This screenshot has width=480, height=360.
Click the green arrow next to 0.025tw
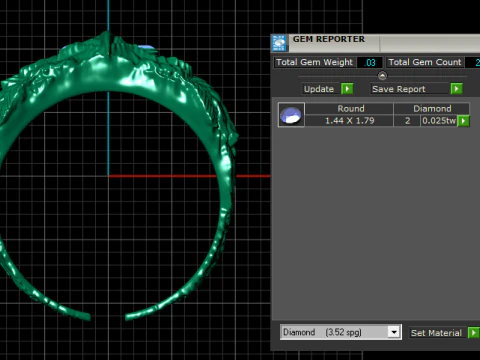(x=463, y=121)
